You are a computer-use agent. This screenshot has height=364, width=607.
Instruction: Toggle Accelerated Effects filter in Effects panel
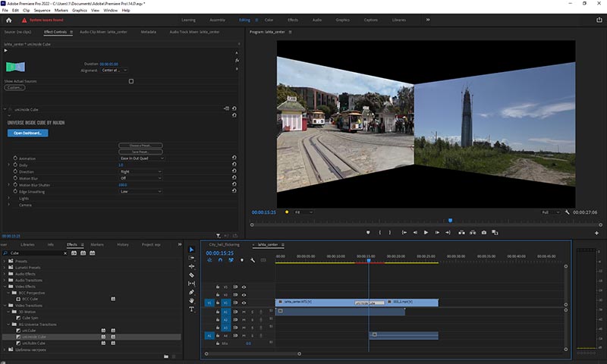[x=74, y=253]
